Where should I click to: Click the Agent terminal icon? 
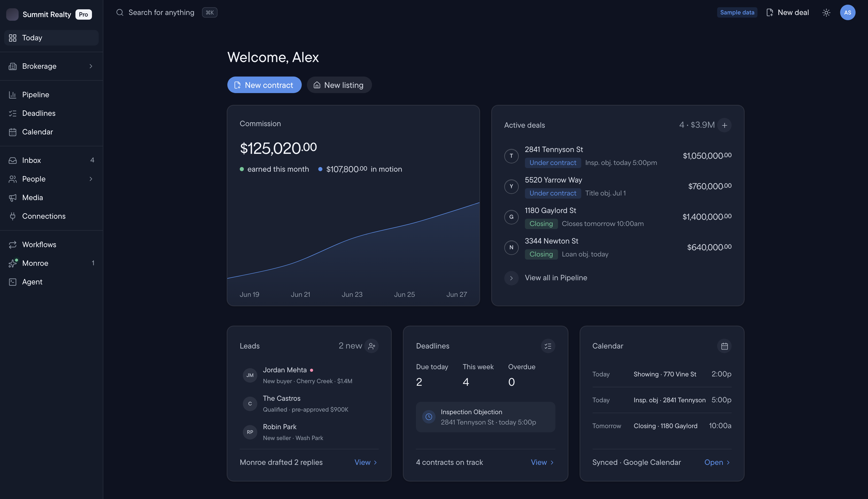pyautogui.click(x=13, y=282)
